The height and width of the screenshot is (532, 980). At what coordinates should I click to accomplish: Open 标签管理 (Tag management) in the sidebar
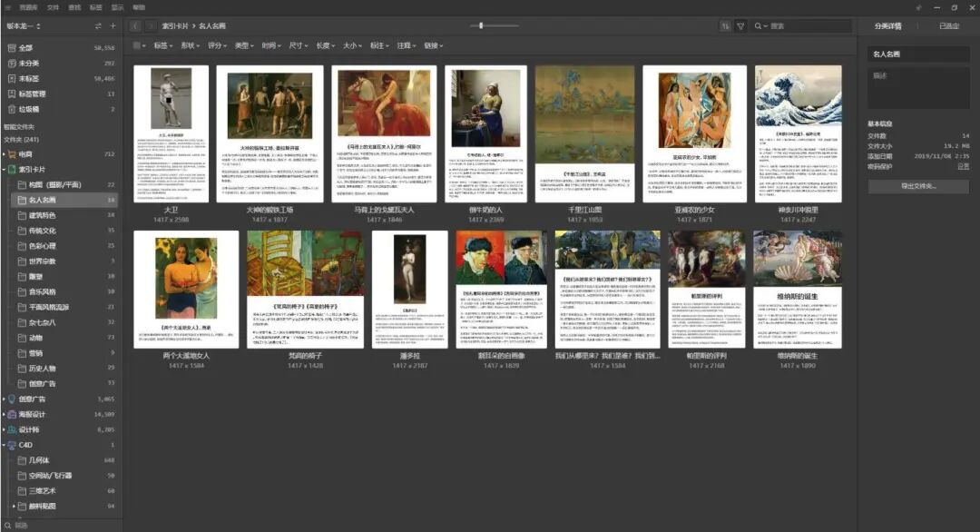[x=62, y=94]
